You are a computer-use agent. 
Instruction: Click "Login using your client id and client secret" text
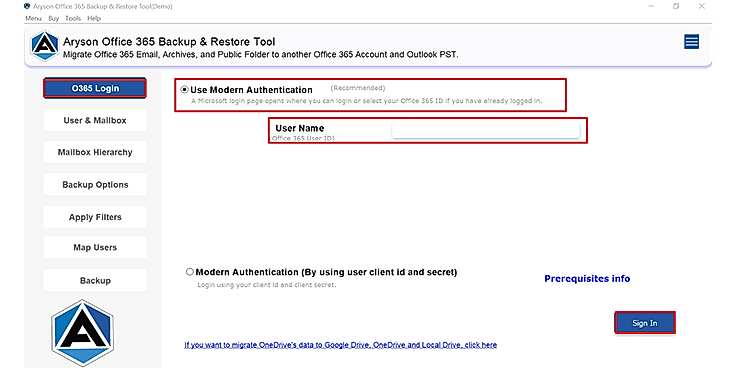click(267, 285)
